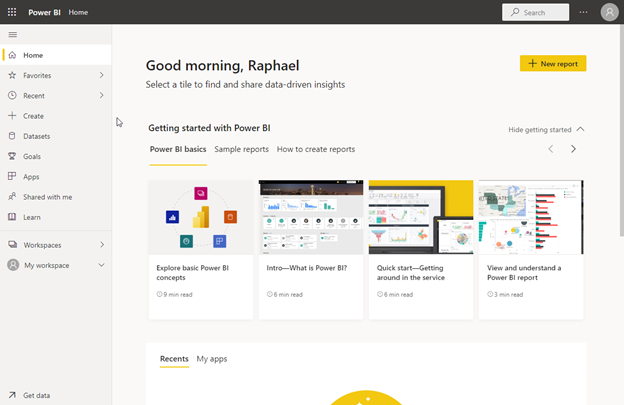This screenshot has width=624, height=405.
Task: Click the My workspace avatar icon
Action: 13,265
